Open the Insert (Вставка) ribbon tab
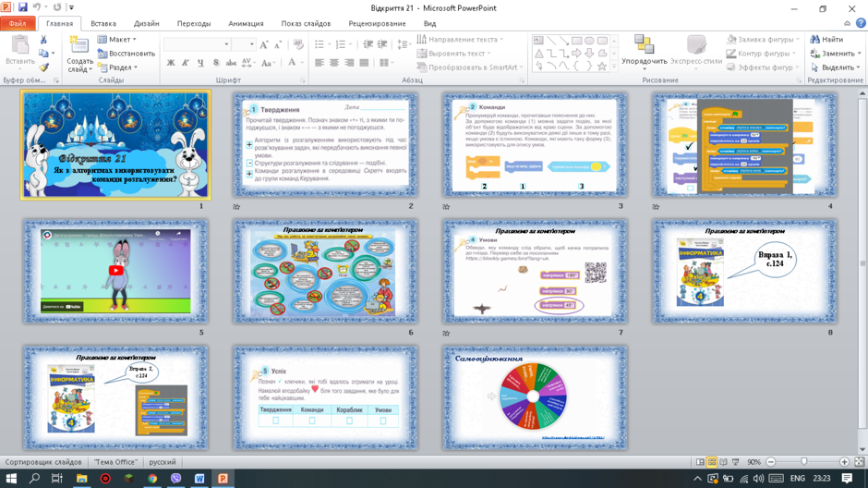 click(x=103, y=24)
